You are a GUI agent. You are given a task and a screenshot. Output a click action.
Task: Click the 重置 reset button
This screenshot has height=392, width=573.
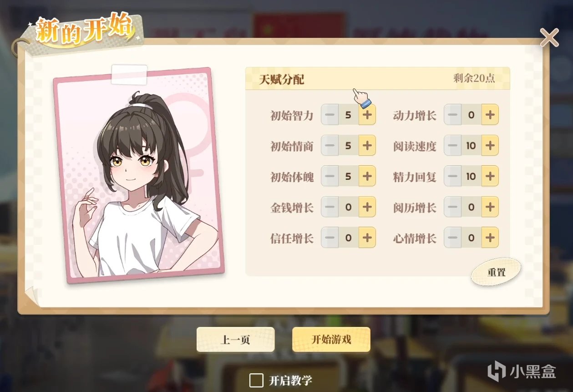[x=496, y=272]
